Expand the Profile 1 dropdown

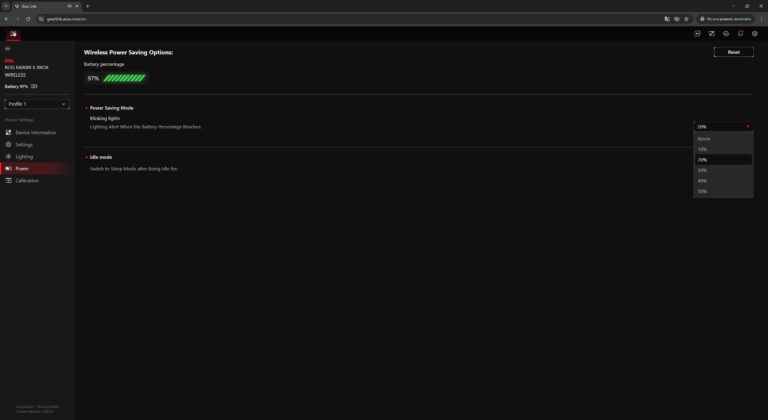[37, 104]
